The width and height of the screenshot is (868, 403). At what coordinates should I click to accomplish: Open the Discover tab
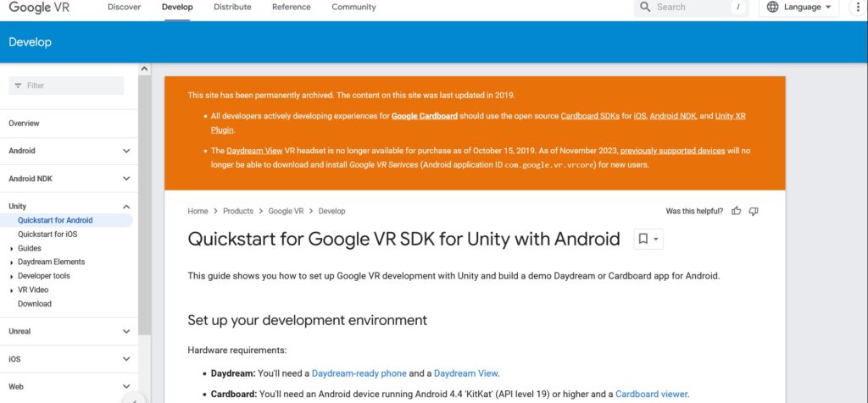(x=124, y=7)
